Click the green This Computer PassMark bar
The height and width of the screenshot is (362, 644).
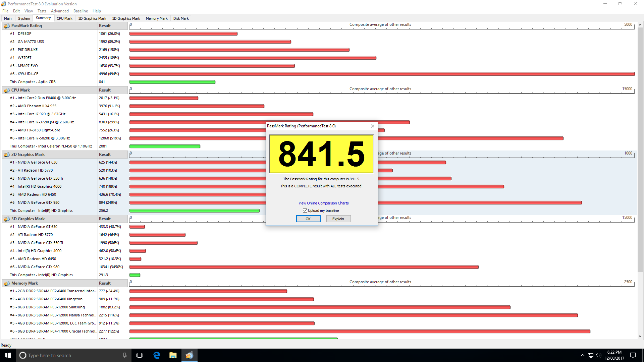172,82
